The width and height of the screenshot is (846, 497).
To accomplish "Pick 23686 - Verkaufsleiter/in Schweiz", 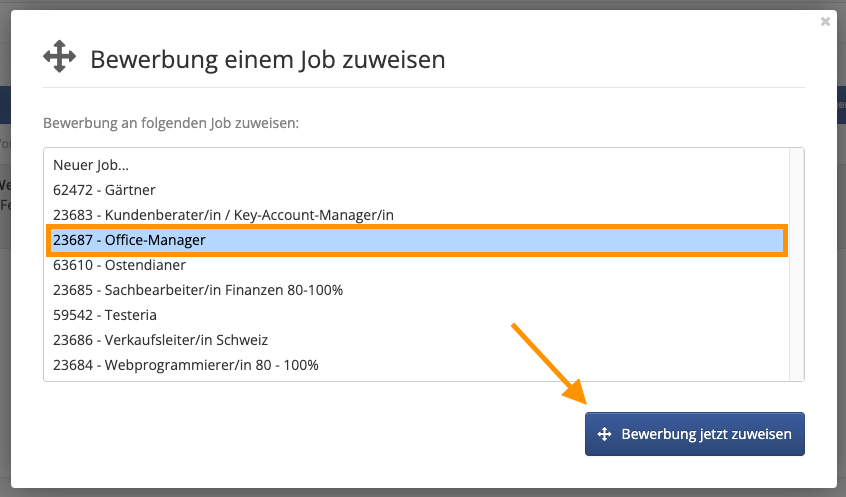I will coord(416,340).
